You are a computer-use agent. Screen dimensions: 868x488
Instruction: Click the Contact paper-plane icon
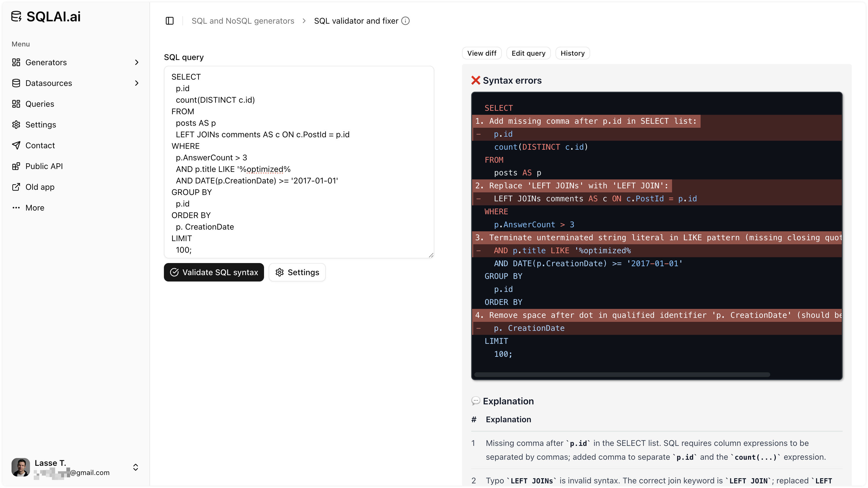click(16, 145)
